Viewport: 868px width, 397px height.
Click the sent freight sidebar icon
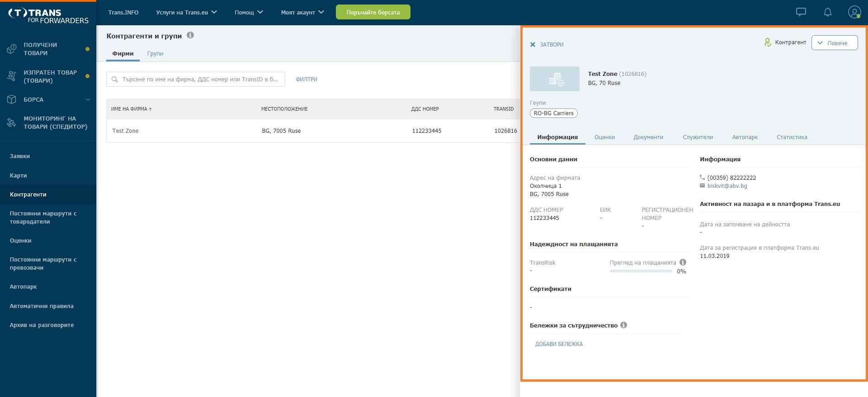coord(12,76)
